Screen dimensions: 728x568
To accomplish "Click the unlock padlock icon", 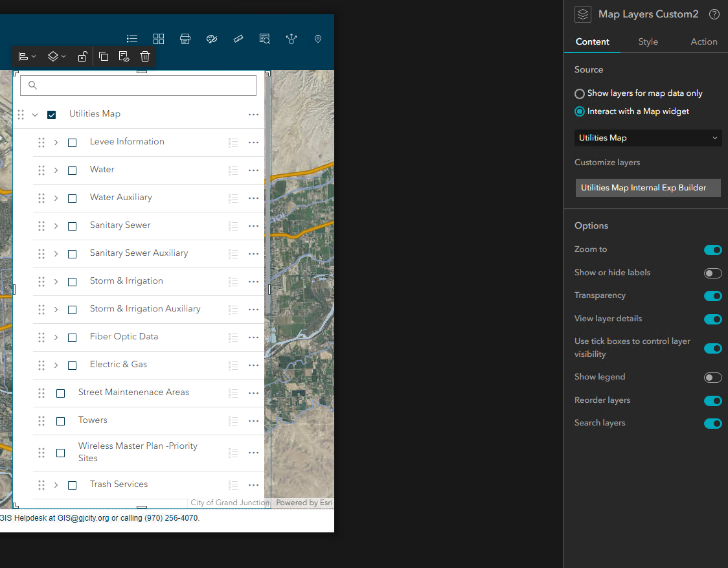I will click(x=82, y=57).
